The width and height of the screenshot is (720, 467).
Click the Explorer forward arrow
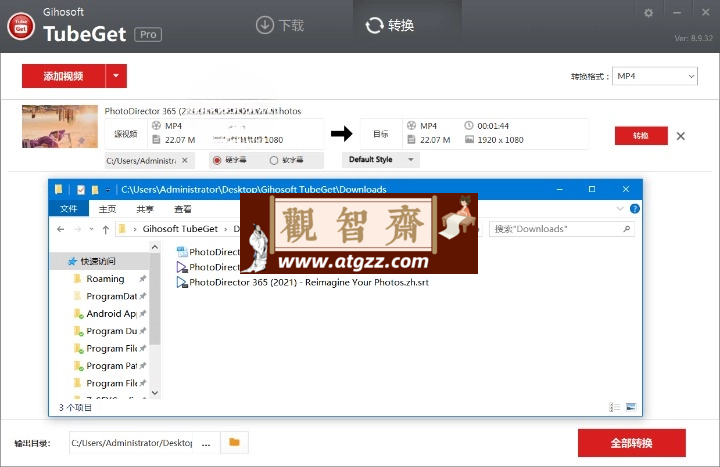click(78, 229)
